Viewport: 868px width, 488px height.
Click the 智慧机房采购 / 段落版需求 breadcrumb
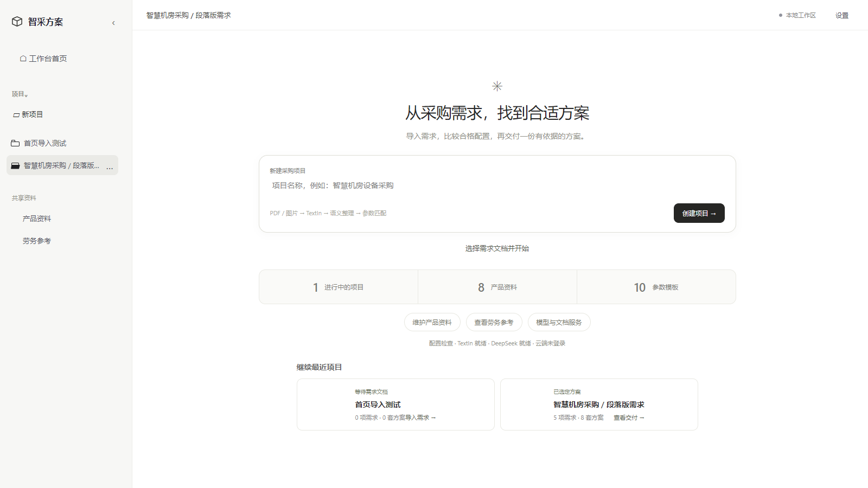tap(189, 15)
